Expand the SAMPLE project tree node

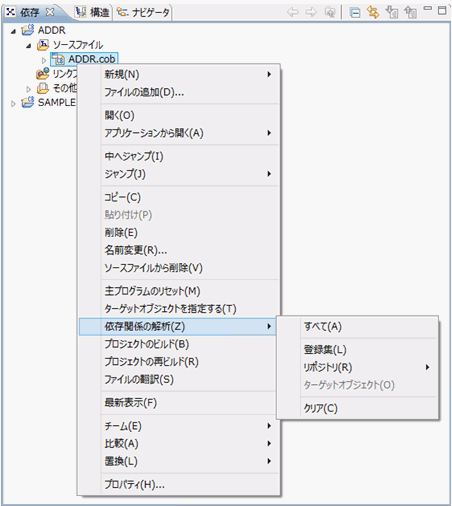(x=13, y=104)
